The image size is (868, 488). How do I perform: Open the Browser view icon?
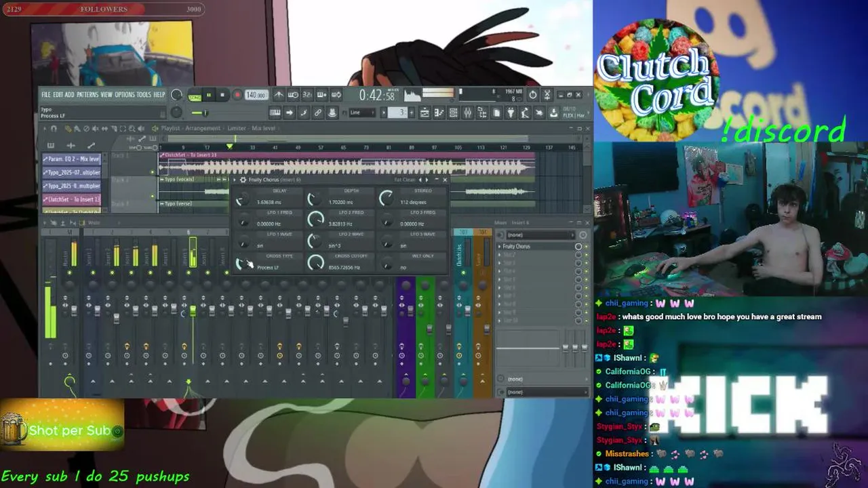(481, 113)
